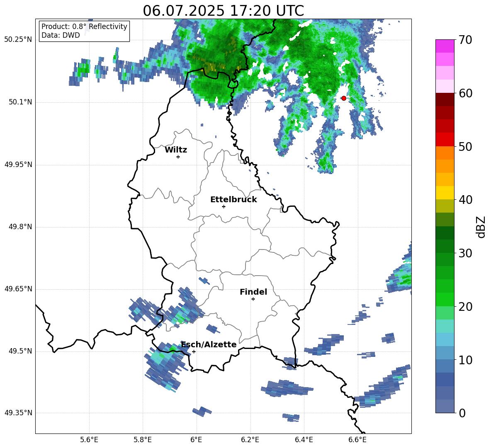Click the yellow colorbar swatch at 40

(x=445, y=193)
